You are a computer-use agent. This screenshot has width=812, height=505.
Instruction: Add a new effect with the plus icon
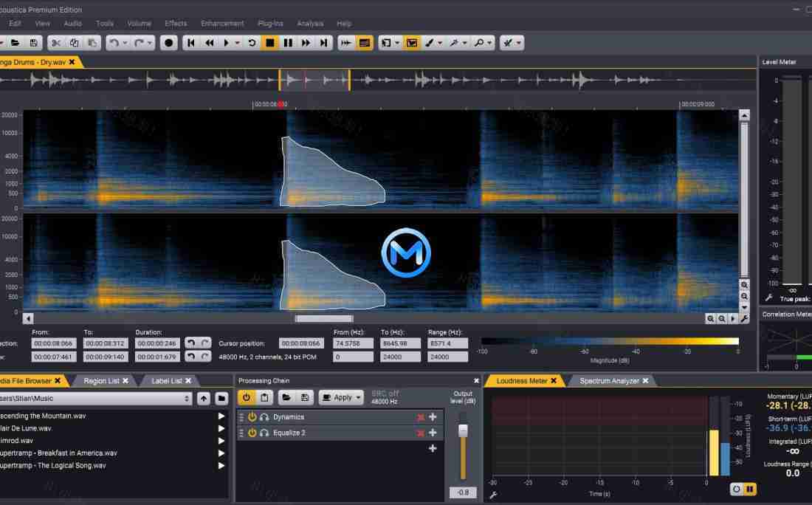[x=432, y=447]
